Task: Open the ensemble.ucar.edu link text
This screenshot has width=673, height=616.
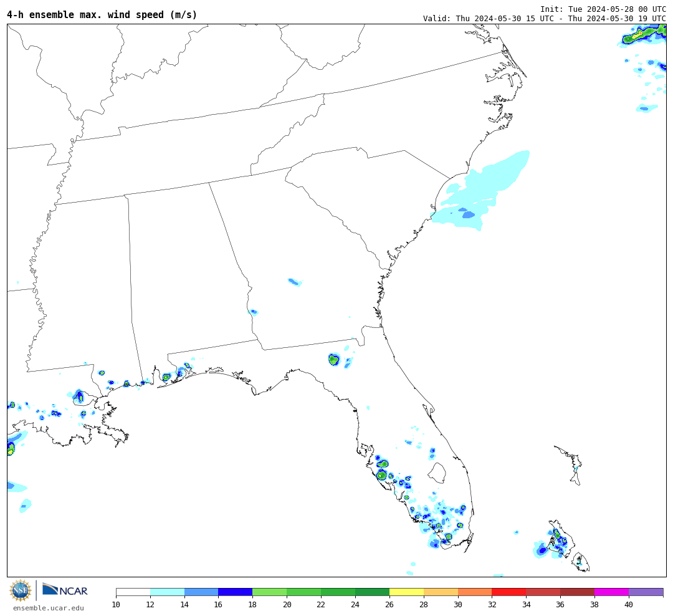Action: (49, 608)
